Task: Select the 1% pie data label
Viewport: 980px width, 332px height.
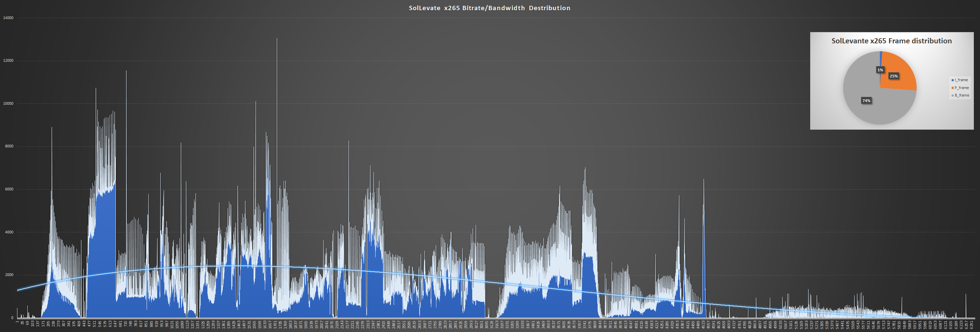Action: point(880,70)
